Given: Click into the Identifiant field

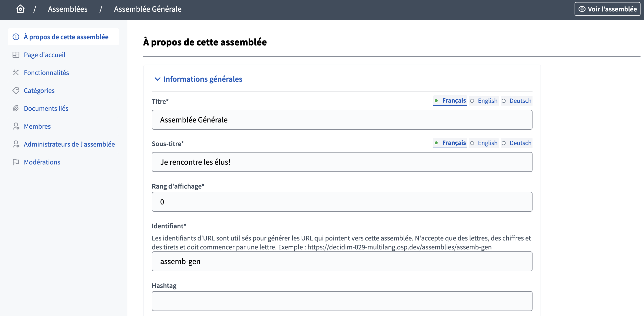Looking at the screenshot, I should pos(342,261).
